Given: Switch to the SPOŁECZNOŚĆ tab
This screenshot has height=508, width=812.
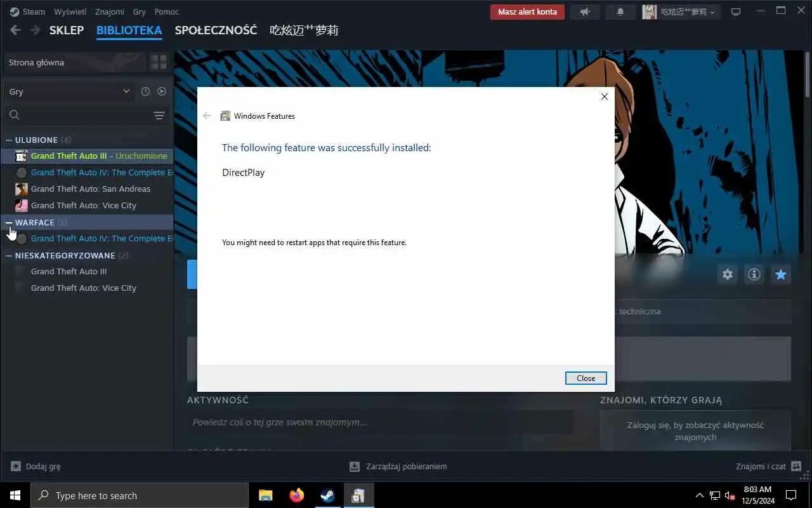Looking at the screenshot, I should [x=216, y=30].
